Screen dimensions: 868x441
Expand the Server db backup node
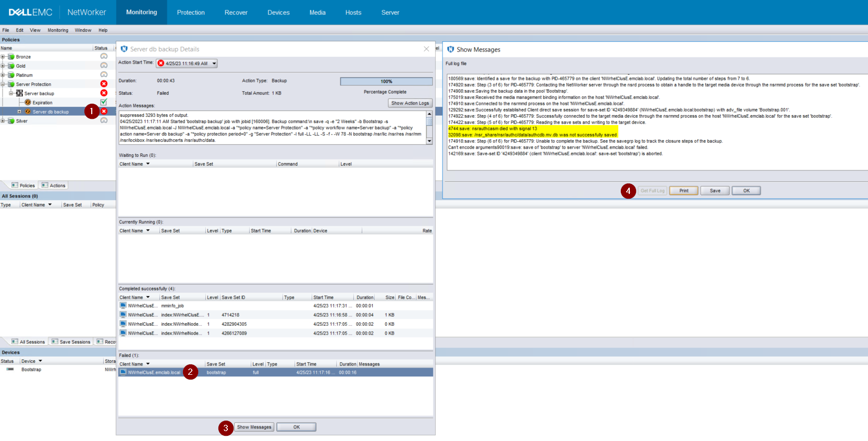[19, 112]
